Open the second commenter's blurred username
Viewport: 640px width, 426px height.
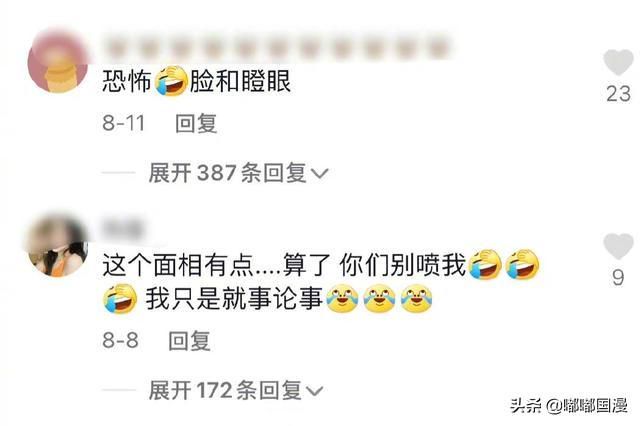[x=122, y=229]
